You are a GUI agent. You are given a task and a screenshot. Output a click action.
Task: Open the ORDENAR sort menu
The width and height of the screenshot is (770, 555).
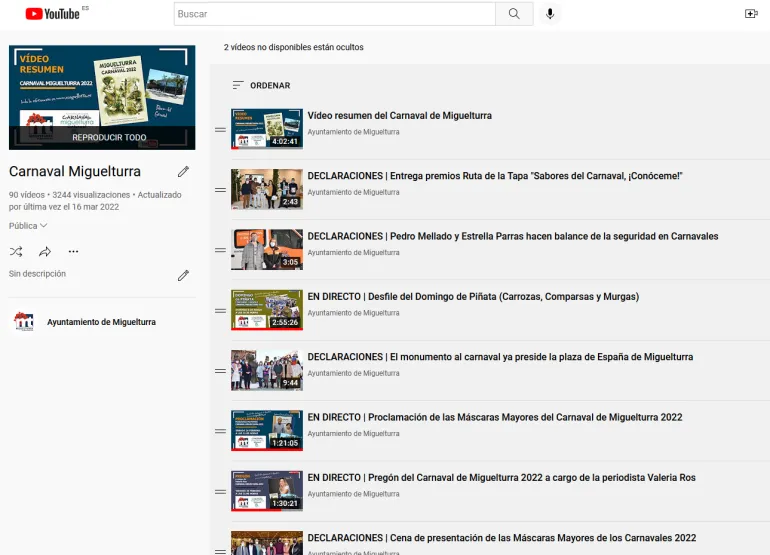[261, 85]
